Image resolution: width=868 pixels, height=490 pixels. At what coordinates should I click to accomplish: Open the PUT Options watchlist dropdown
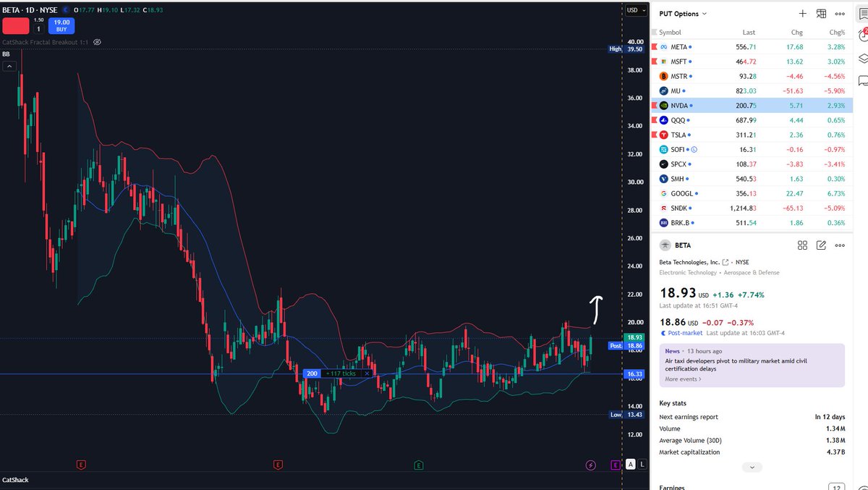tap(683, 14)
